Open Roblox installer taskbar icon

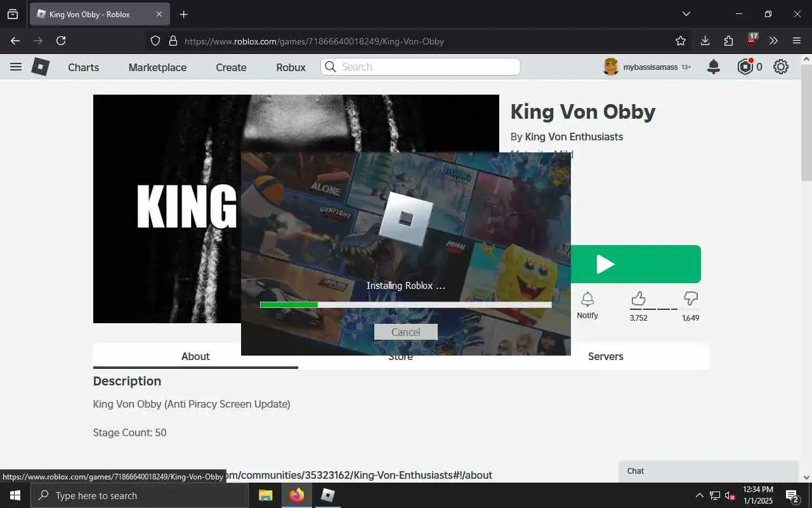pyautogui.click(x=327, y=495)
